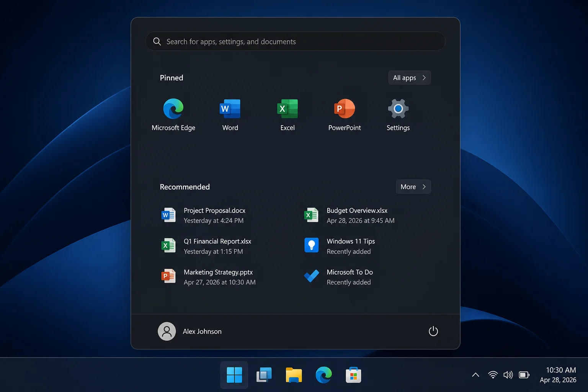Launch the pinned Excel app
588x392 pixels.
click(287, 109)
